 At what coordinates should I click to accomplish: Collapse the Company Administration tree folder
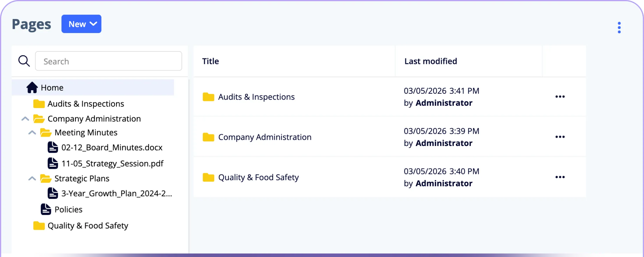point(25,119)
